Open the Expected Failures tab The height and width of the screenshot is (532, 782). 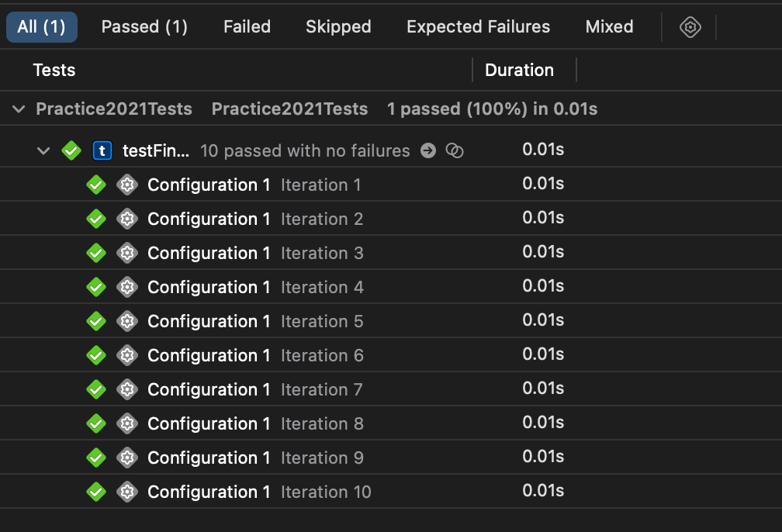pyautogui.click(x=478, y=27)
